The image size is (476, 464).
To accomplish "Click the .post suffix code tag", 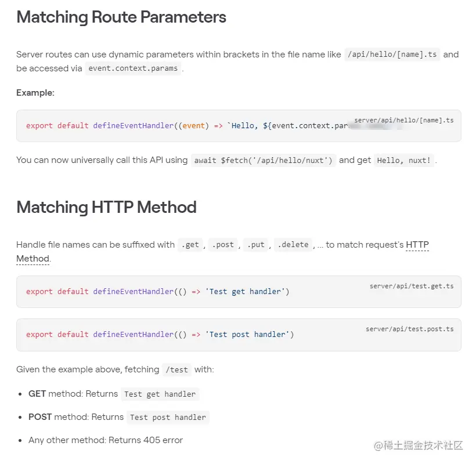I will pos(223,245).
